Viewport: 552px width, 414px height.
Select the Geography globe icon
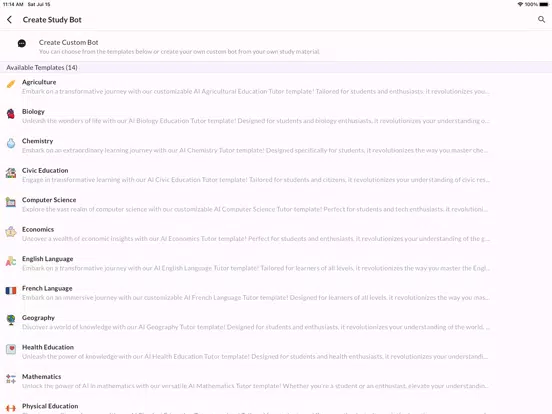tap(11, 320)
